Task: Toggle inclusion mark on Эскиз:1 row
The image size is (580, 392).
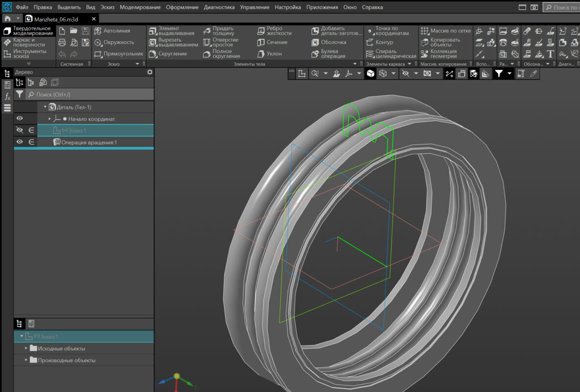Action: [31, 130]
